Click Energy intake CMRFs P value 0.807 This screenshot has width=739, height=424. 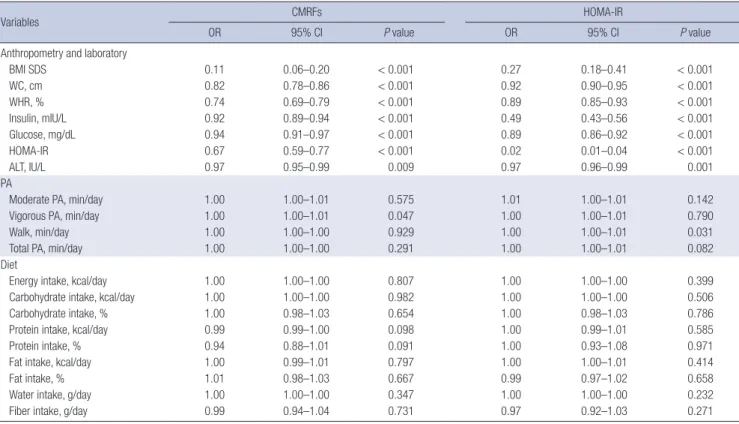click(x=401, y=281)
